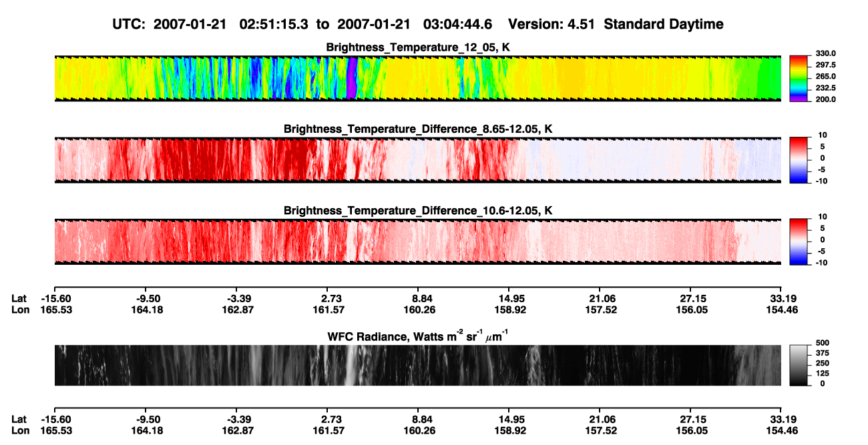The width and height of the screenshot is (868, 445).
Task: Click the 10.6-12.05 temperature difference image strip
Action: click(x=418, y=242)
